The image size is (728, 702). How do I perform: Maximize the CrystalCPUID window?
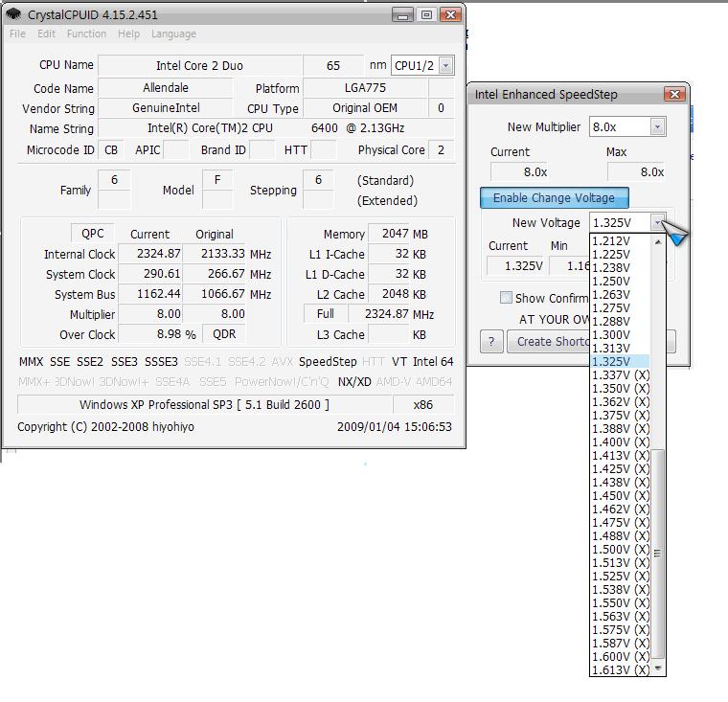click(426, 15)
